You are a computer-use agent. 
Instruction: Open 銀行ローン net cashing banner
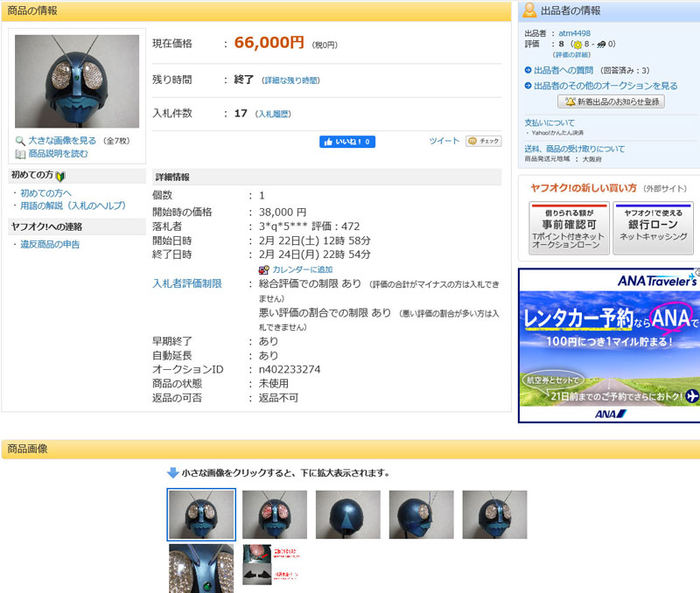pyautogui.click(x=653, y=228)
